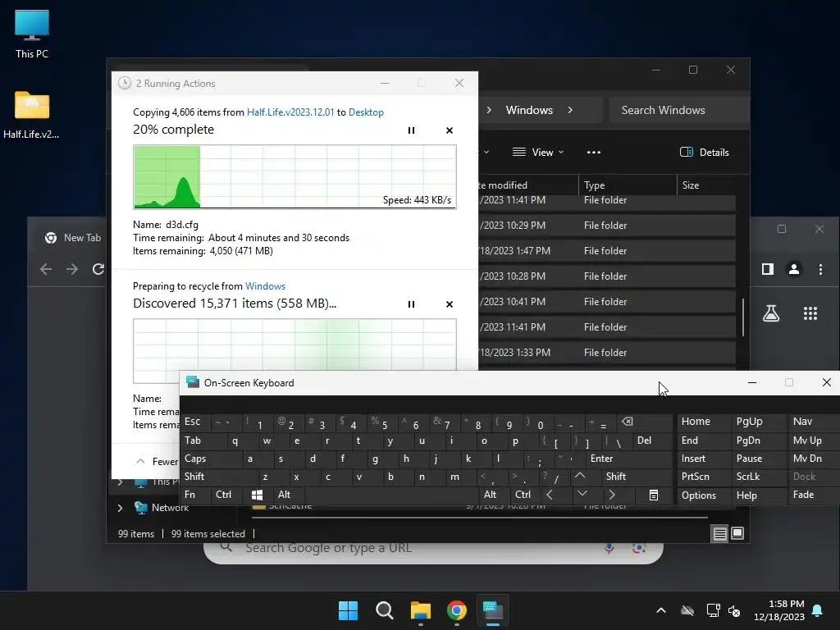Open the Google apps grid
The width and height of the screenshot is (840, 630).
[810, 313]
